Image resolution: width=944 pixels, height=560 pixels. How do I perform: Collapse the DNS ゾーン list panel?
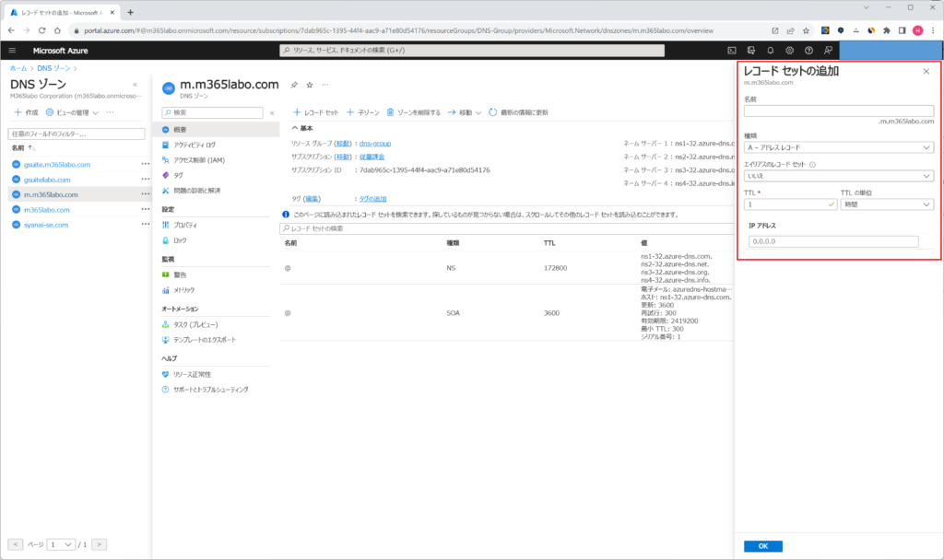135,85
